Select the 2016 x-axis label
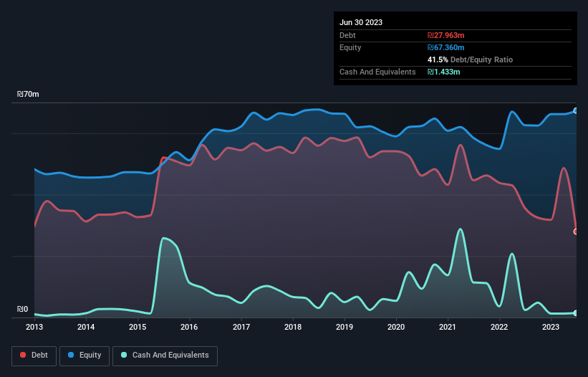This screenshot has width=588, height=377. [x=189, y=327]
